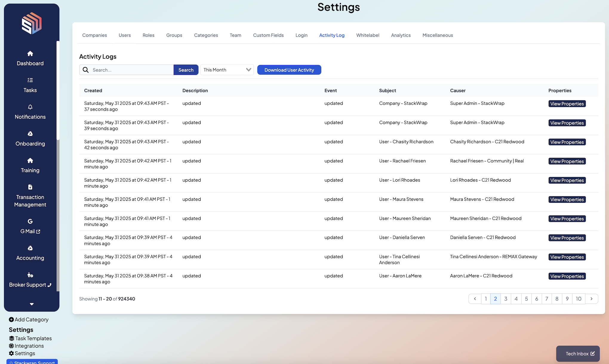Switch to the Categories tab
Viewport: 609px width, 364px height.
point(206,35)
